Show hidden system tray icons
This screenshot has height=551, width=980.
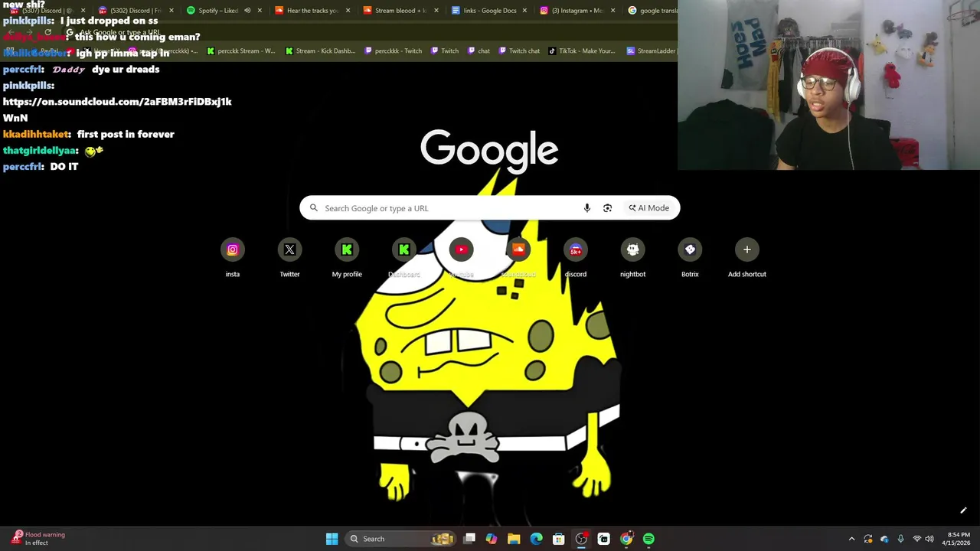coord(851,539)
